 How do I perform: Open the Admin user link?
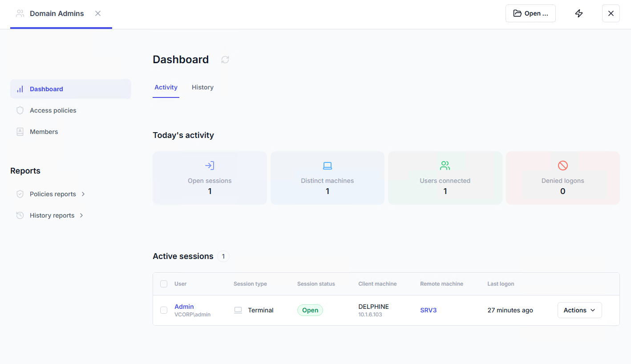click(184, 307)
